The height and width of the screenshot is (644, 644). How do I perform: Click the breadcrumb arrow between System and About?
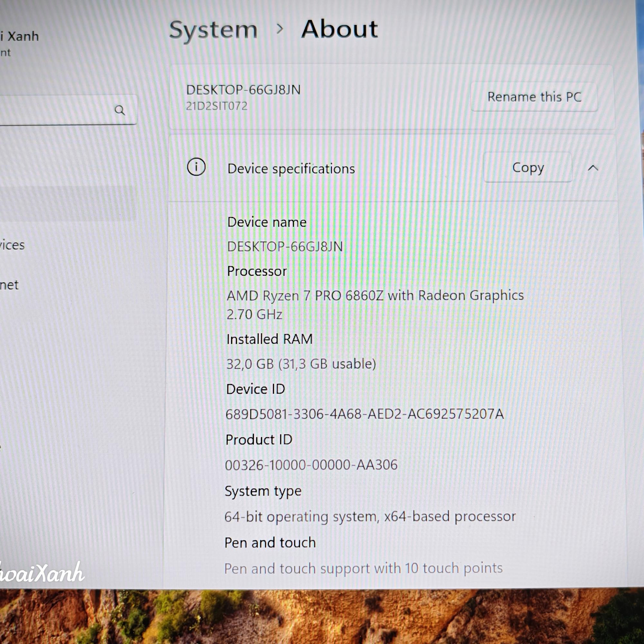[x=280, y=29]
